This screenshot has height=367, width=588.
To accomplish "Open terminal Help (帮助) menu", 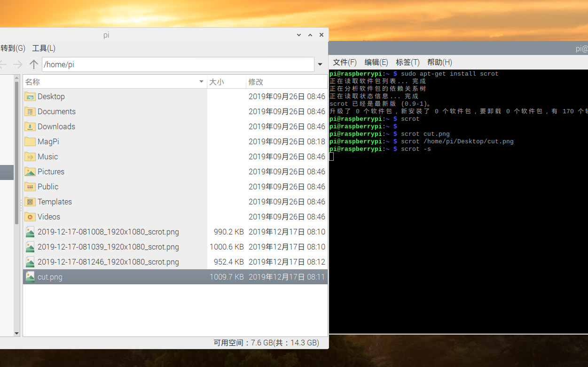I will pos(439,62).
